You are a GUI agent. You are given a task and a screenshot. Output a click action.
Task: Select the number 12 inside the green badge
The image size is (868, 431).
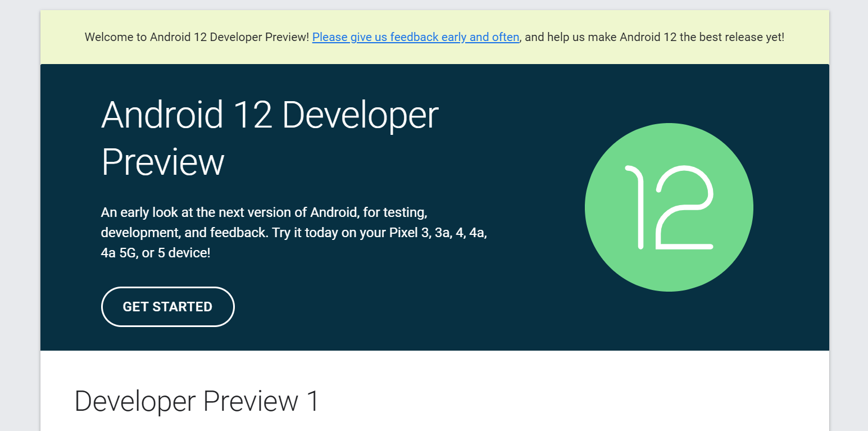click(669, 207)
